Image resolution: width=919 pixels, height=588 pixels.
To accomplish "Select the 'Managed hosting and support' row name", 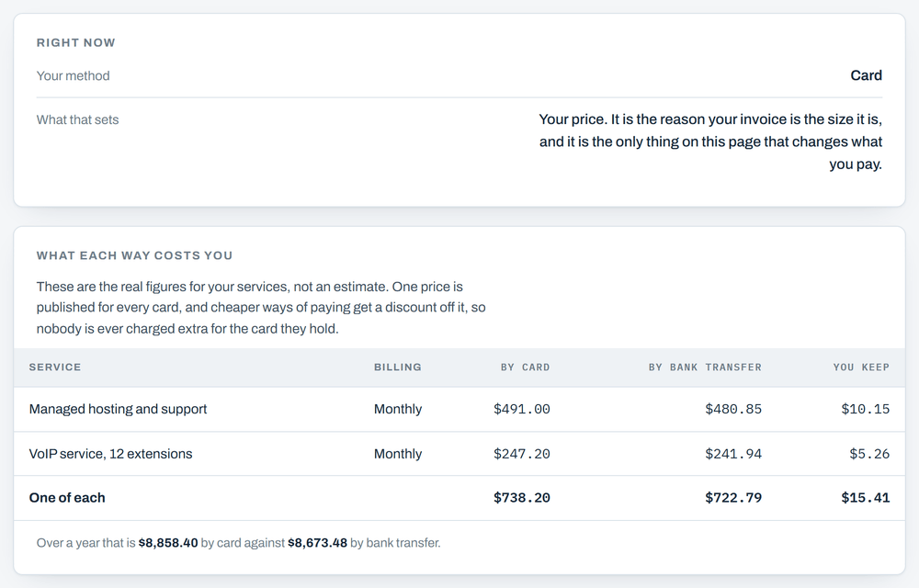I will pyautogui.click(x=118, y=409).
